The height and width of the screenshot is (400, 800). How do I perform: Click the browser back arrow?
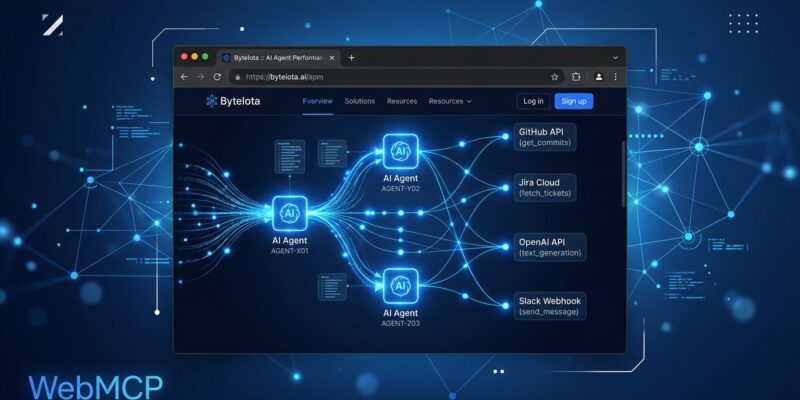coord(184,77)
